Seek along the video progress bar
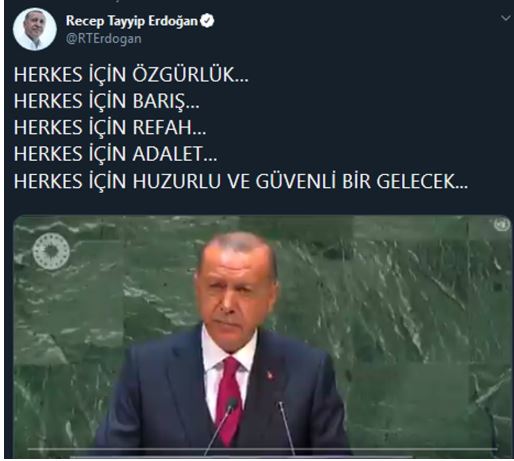The height and width of the screenshot is (461, 514). (262, 450)
